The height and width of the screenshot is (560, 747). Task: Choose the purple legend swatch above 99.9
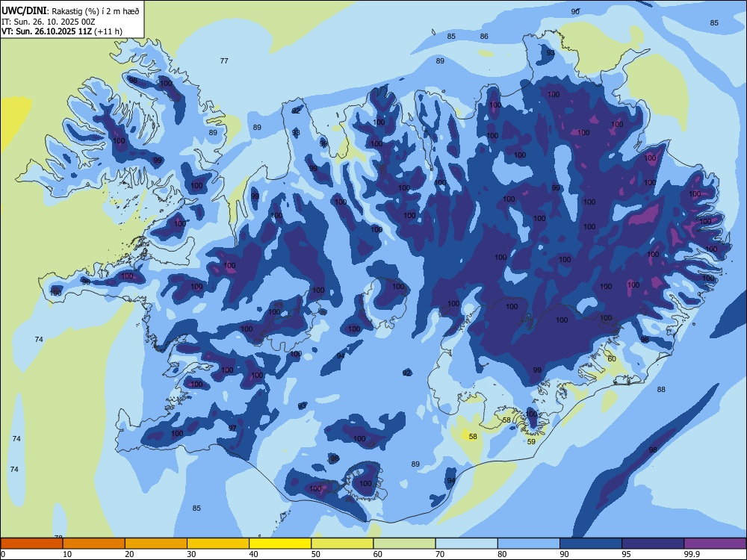coord(715,544)
